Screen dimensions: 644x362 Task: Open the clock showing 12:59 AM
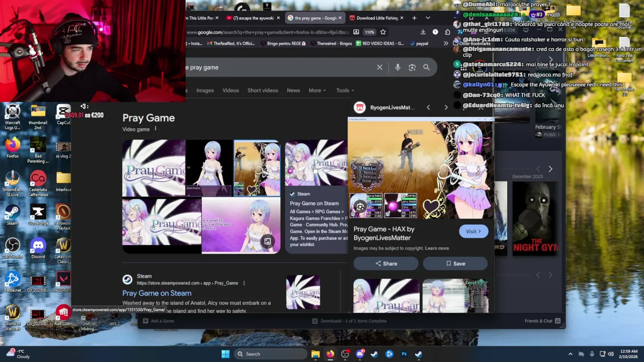[x=629, y=354]
